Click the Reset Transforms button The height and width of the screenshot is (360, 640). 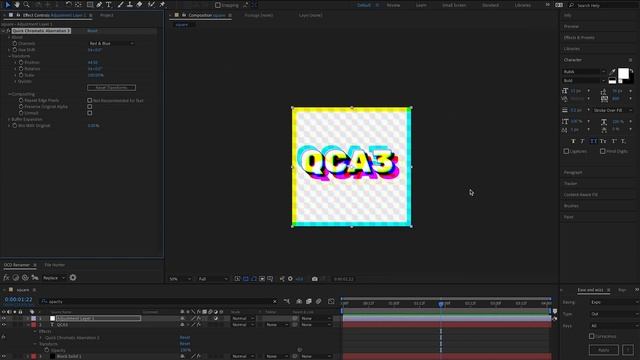click(x=111, y=88)
